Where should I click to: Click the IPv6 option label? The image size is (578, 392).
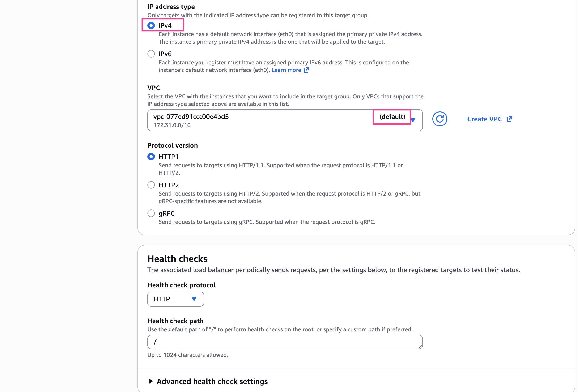pos(165,54)
